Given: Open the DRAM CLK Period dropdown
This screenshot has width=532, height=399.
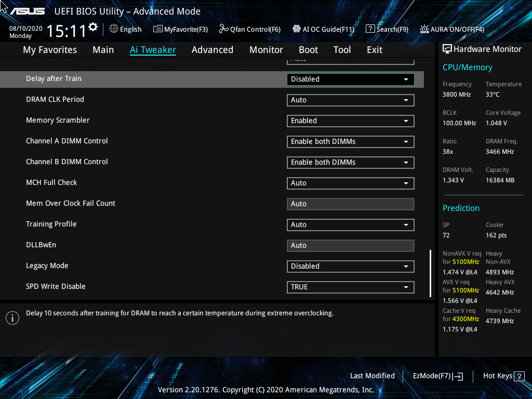Looking at the screenshot, I should click(x=350, y=100).
